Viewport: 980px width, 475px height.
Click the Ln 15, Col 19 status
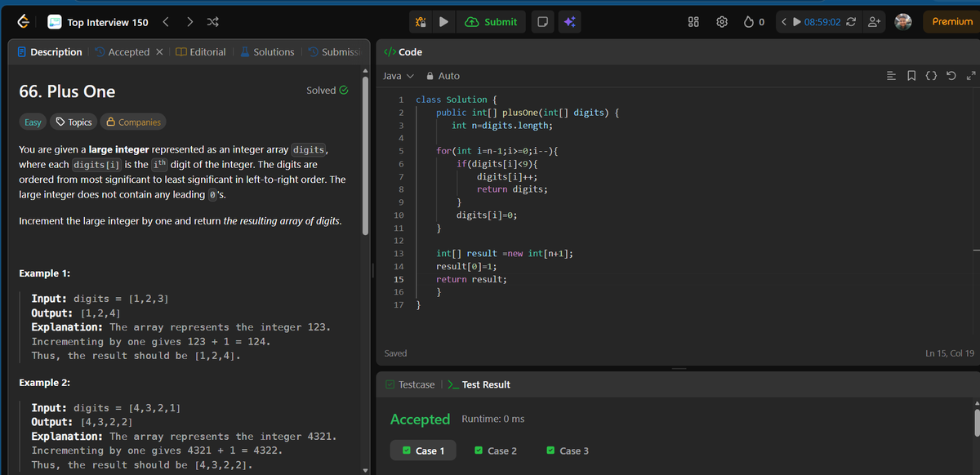pos(949,353)
